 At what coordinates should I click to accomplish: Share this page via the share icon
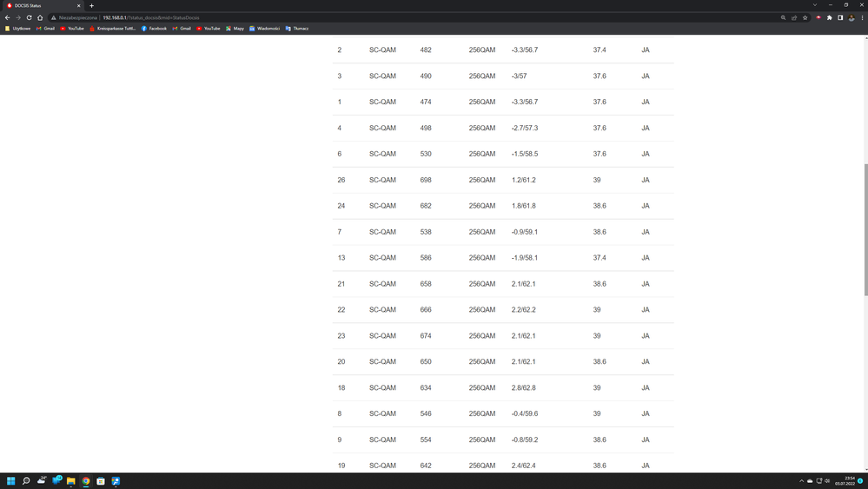794,17
